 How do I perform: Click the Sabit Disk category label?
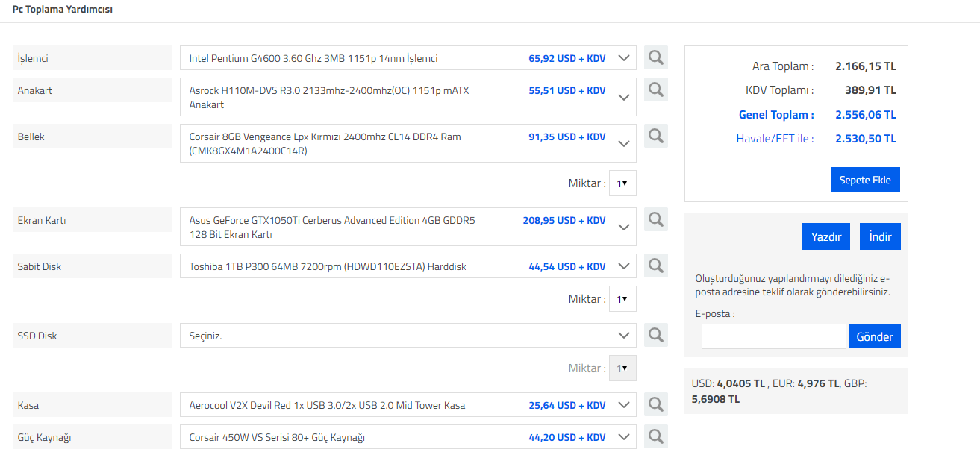(x=93, y=266)
